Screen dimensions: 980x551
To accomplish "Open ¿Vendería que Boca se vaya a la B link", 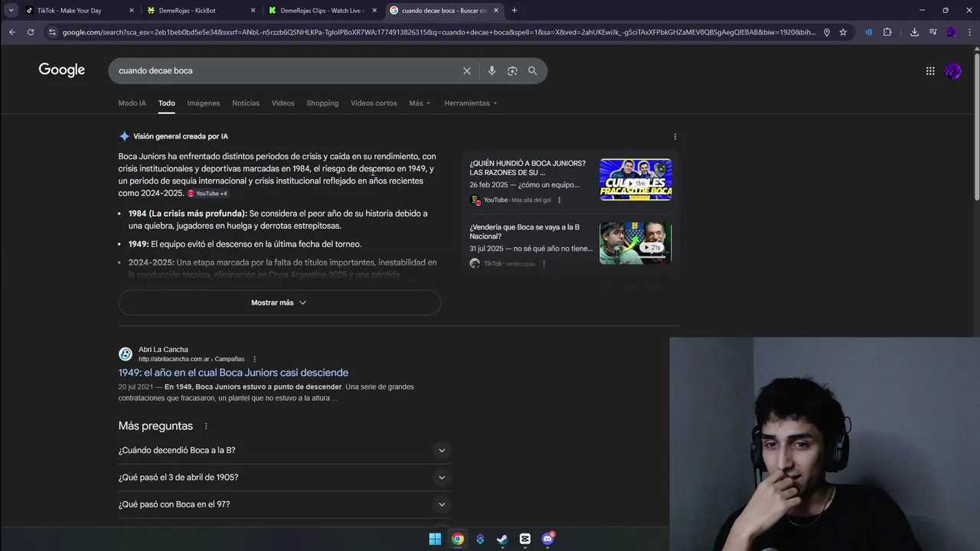I will (x=524, y=232).
